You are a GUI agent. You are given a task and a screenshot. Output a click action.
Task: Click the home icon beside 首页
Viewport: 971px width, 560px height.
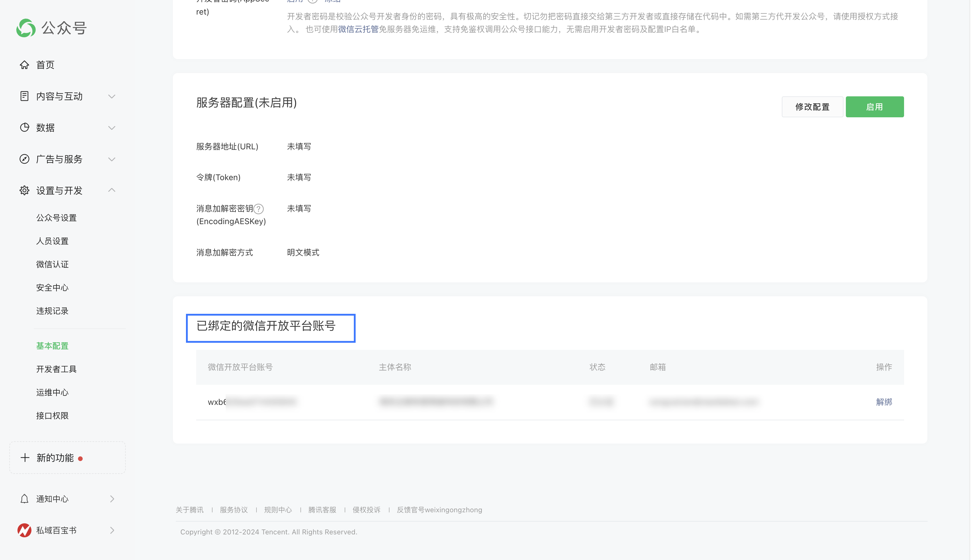click(x=25, y=65)
